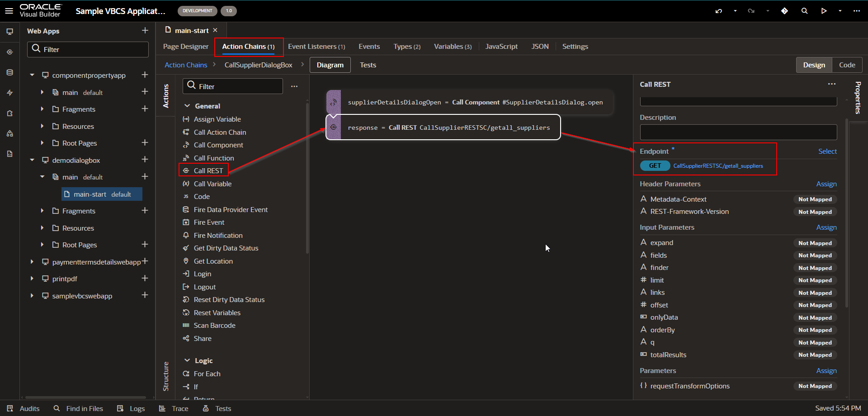Click the Redo arrow icon
868x416 pixels.
[751, 11]
